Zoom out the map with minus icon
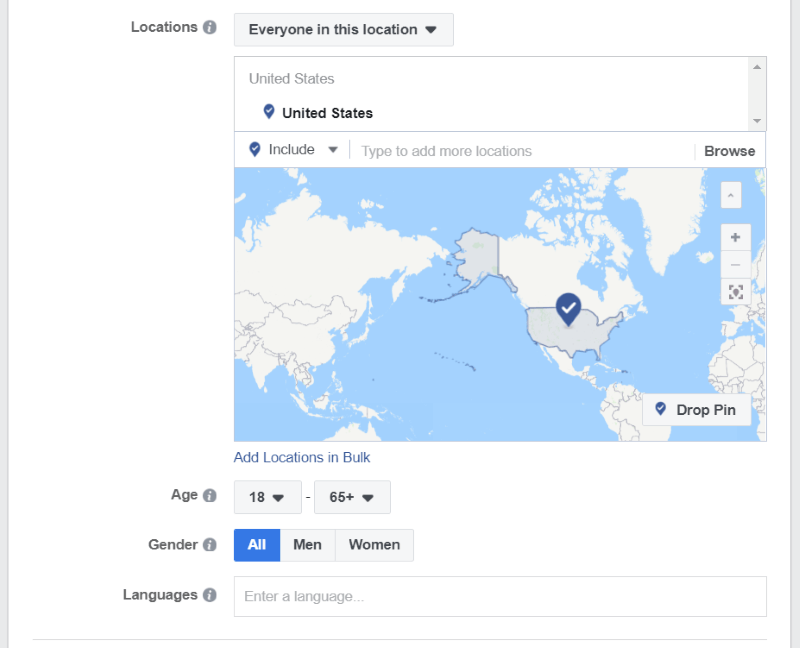 (x=735, y=264)
